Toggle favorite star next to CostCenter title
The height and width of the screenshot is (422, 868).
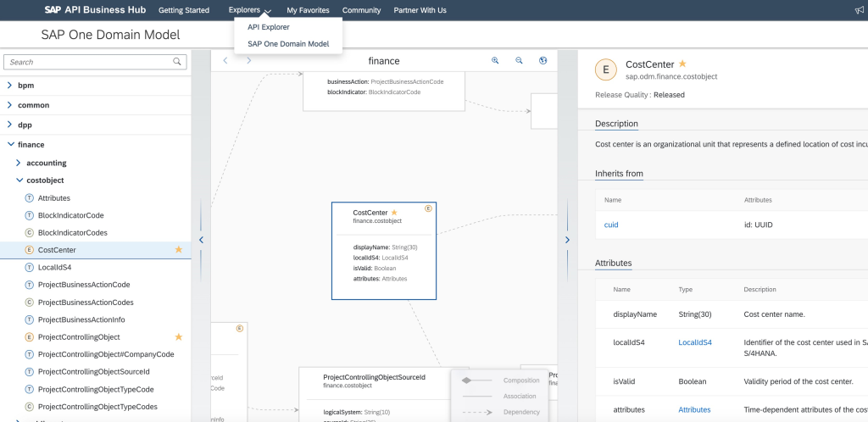tap(682, 64)
